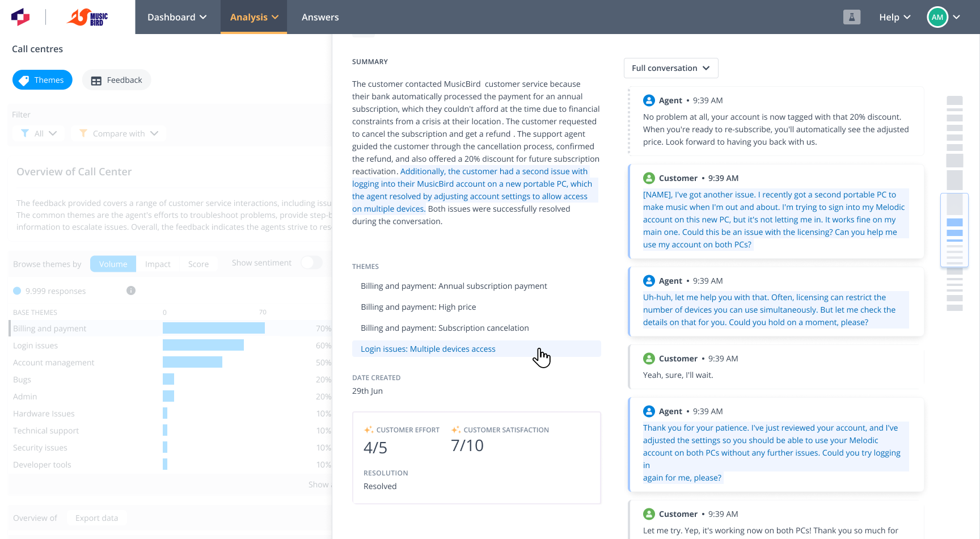
Task: Open the Analysis dropdown menu
Action: pos(254,17)
